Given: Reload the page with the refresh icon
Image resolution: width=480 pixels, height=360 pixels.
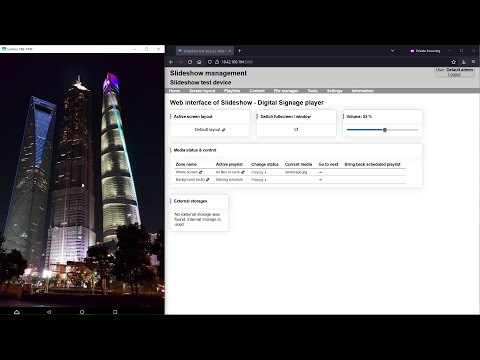Looking at the screenshot, I should tap(190, 62).
